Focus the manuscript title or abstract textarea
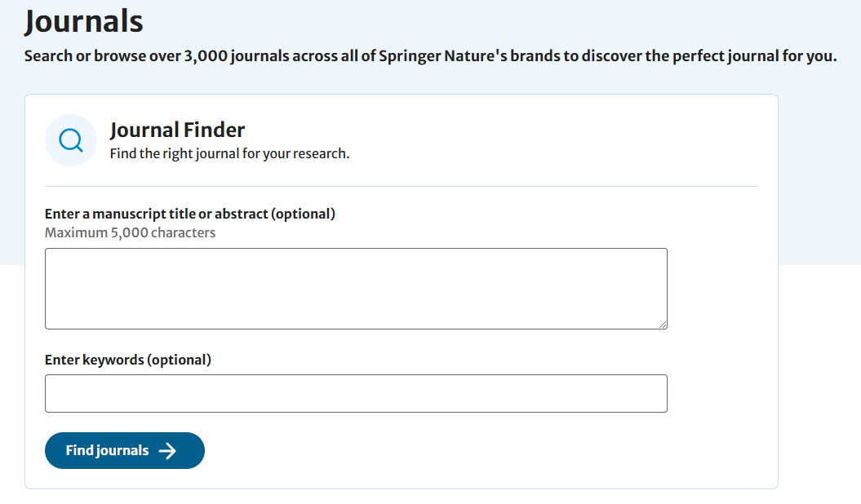The width and height of the screenshot is (861, 504). 356,289
